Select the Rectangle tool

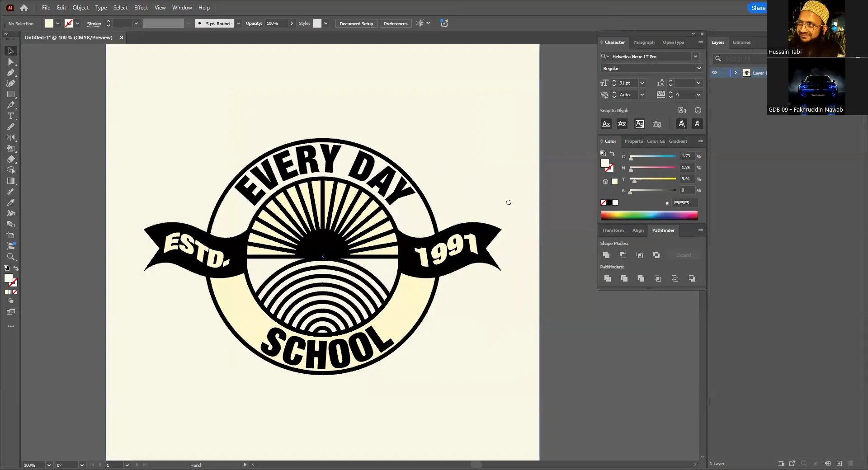tap(11, 94)
